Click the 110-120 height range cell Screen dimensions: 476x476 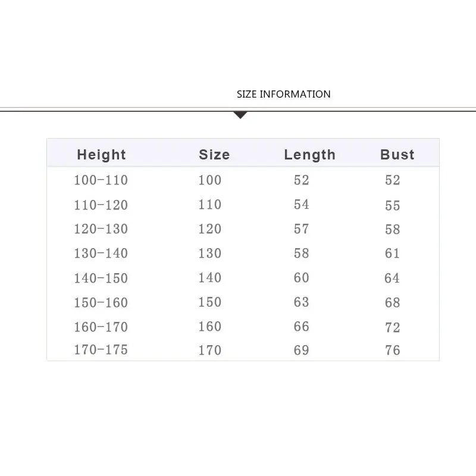click(101, 205)
